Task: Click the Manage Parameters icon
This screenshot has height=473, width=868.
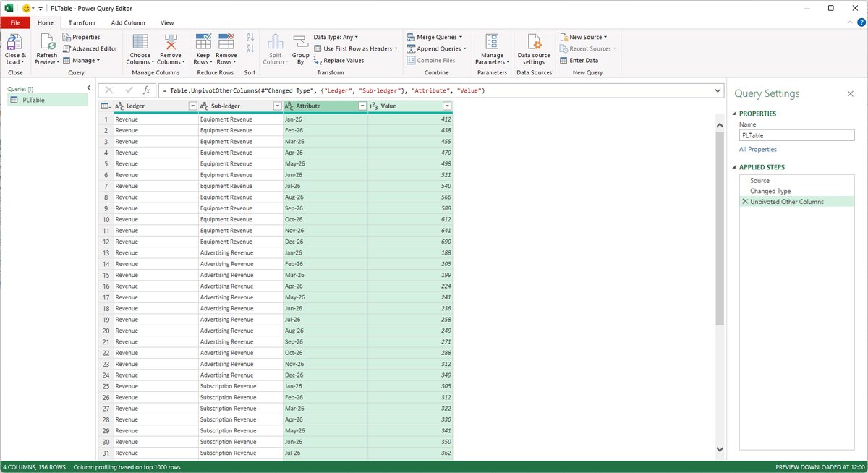Action: click(x=492, y=43)
